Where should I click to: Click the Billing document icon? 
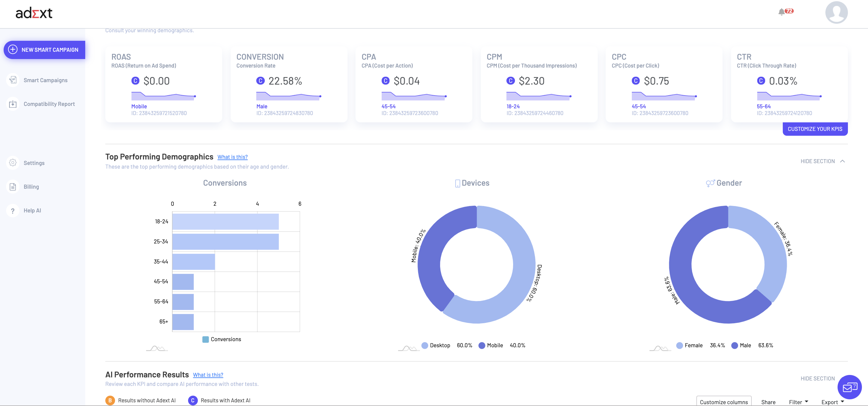point(13,187)
